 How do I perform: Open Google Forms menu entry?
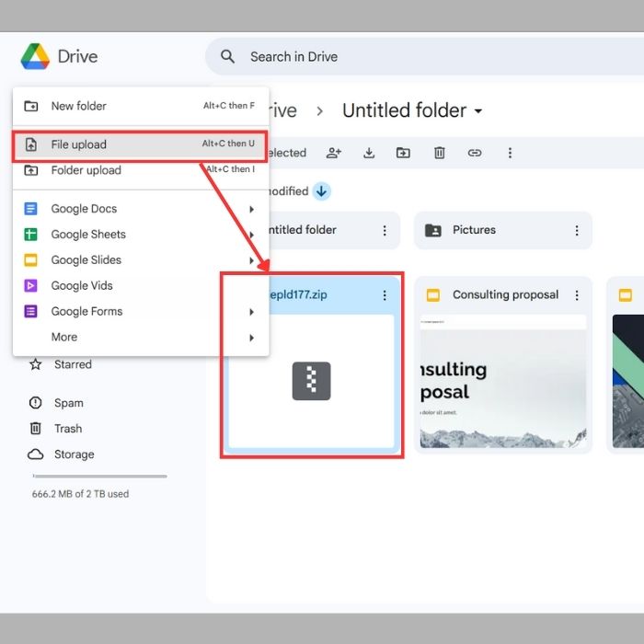(x=141, y=311)
